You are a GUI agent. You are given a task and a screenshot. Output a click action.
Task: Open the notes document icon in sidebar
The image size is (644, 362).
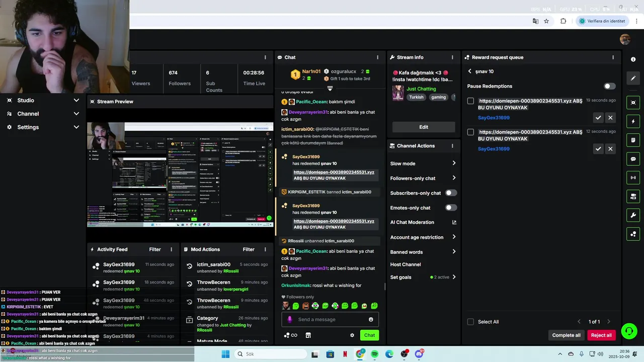pyautogui.click(x=633, y=140)
